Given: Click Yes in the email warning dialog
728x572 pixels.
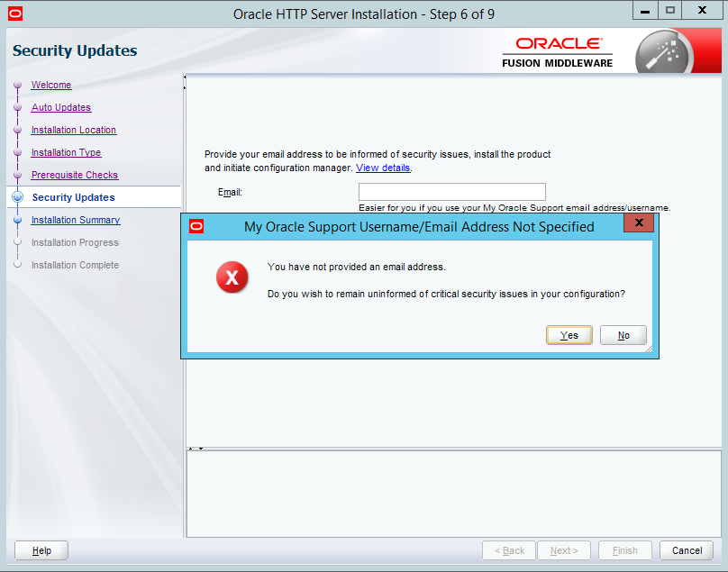Looking at the screenshot, I should (569, 335).
